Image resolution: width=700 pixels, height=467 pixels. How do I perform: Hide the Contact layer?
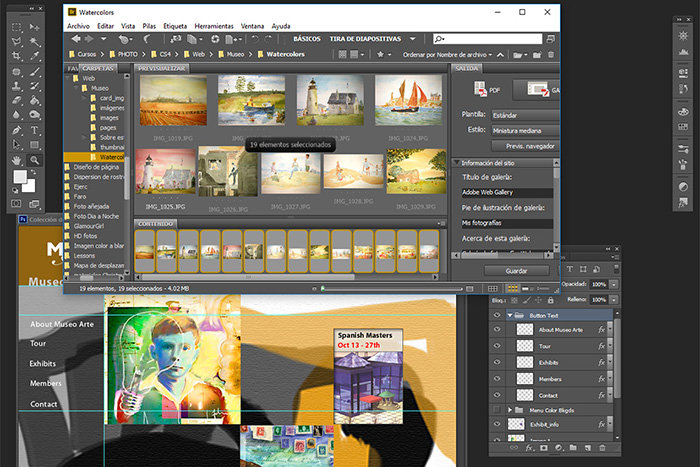pyautogui.click(x=497, y=395)
